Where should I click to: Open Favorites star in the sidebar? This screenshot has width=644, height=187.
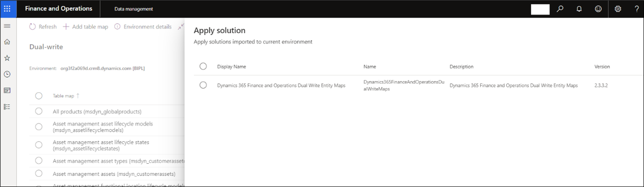tap(7, 58)
